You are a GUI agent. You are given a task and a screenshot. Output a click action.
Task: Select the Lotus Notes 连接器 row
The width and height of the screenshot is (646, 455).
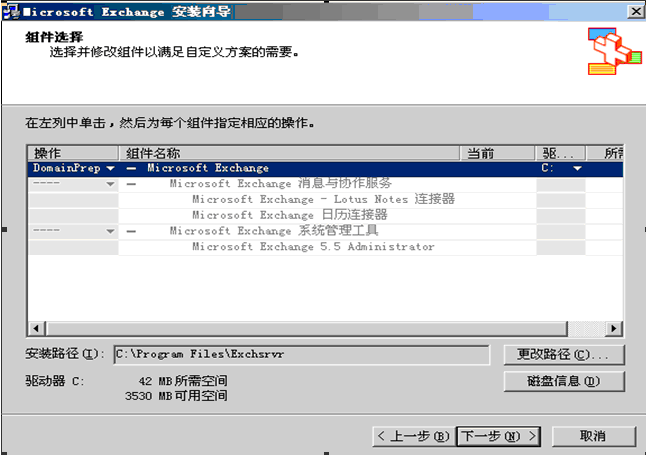325,200
